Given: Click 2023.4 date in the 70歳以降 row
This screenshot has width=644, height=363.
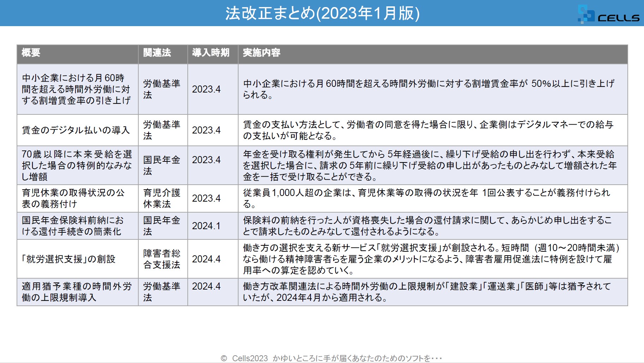Looking at the screenshot, I should pyautogui.click(x=213, y=165).
